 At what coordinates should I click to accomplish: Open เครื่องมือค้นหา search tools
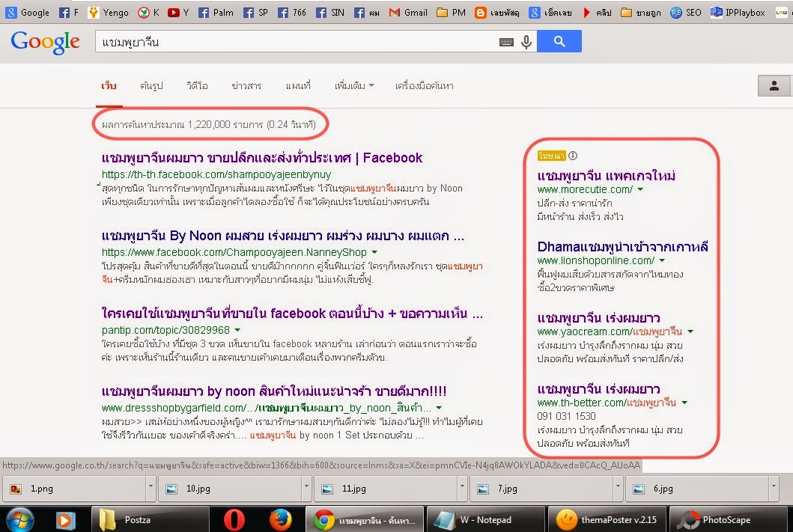point(424,86)
